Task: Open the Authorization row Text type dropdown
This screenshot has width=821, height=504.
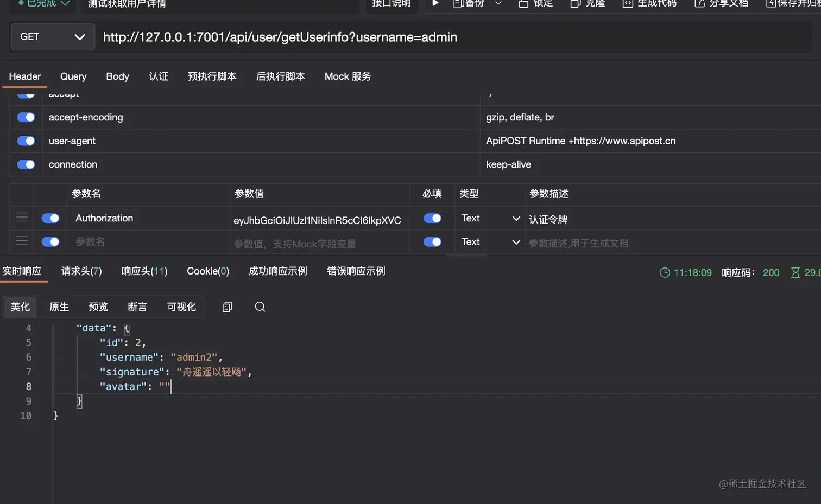Action: 490,218
